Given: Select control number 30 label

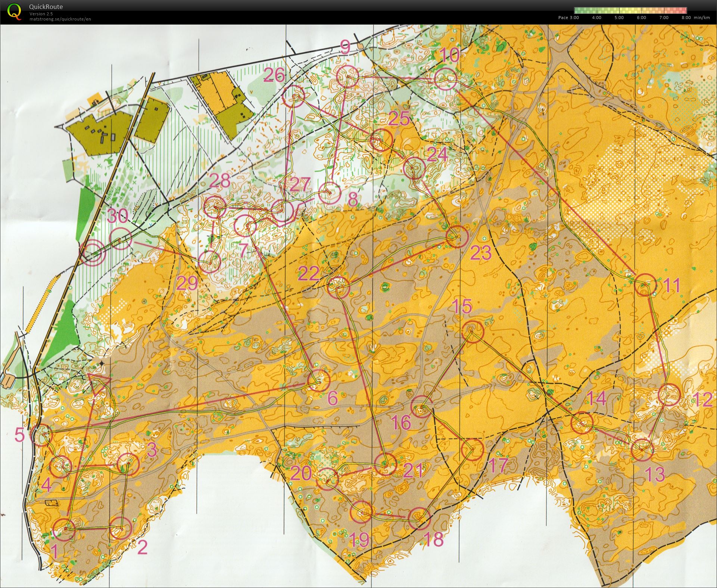Looking at the screenshot, I should tap(118, 216).
